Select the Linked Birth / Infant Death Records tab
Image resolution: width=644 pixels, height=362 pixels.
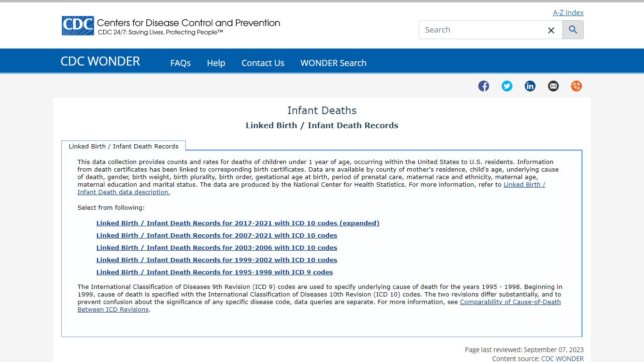pos(124,146)
